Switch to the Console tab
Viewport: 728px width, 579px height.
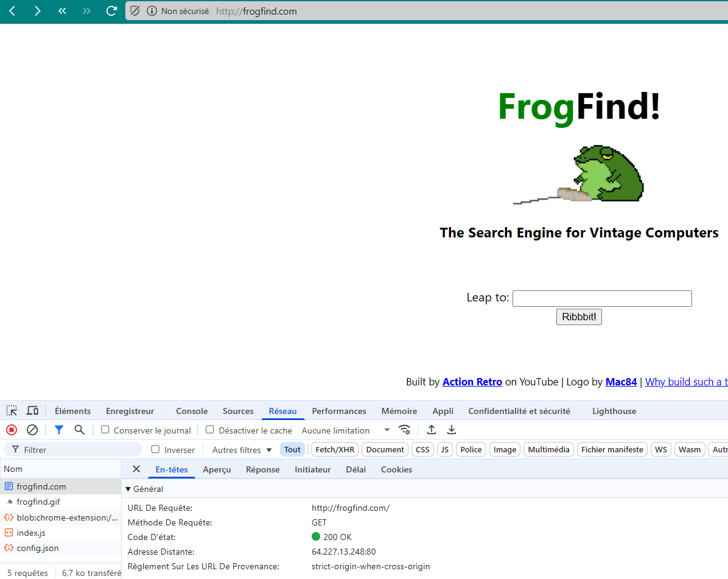click(x=192, y=411)
